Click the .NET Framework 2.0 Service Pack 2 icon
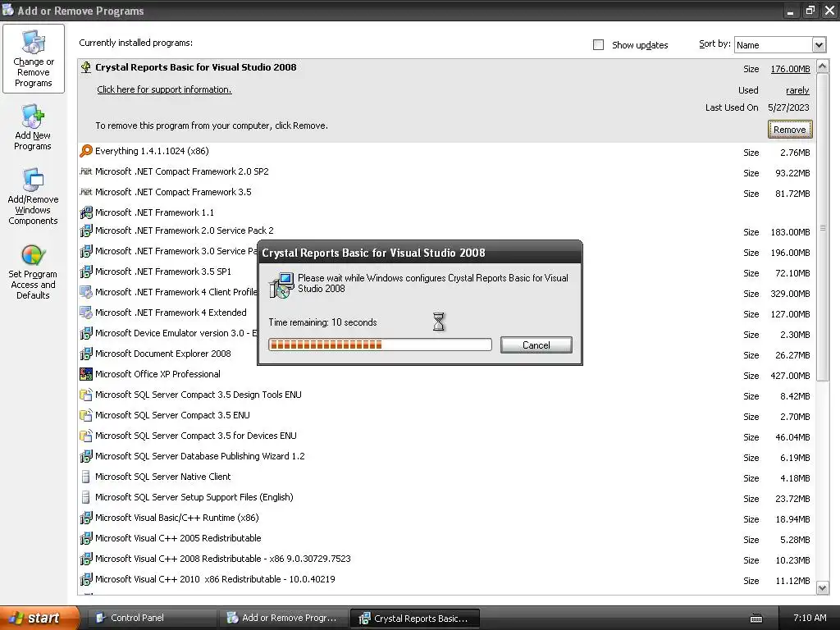 [85, 231]
